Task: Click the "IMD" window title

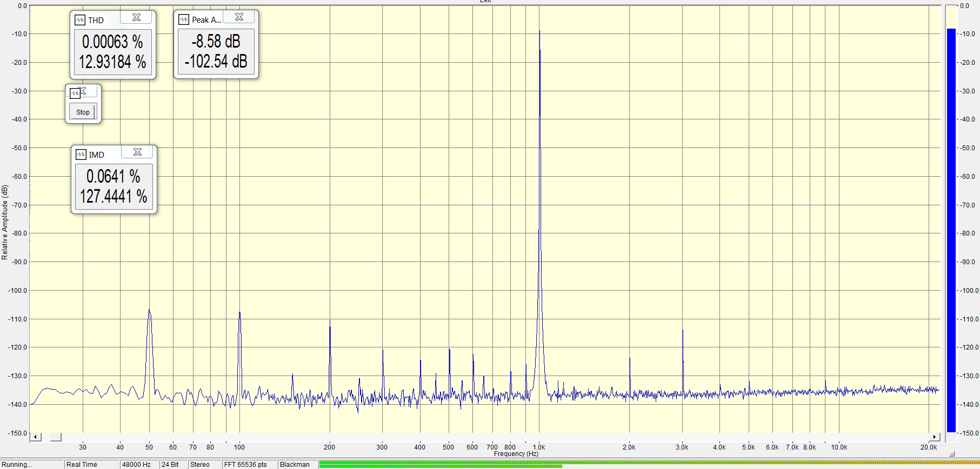Action: pyautogui.click(x=97, y=155)
